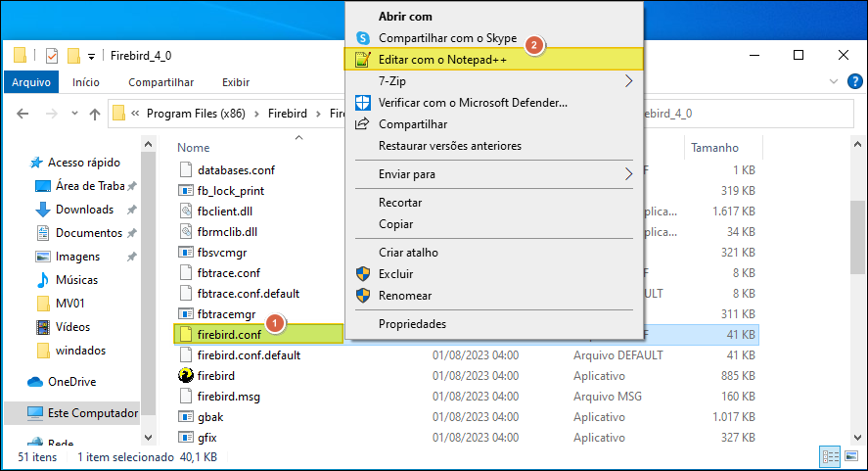Switch to details view layout icon

[831, 456]
